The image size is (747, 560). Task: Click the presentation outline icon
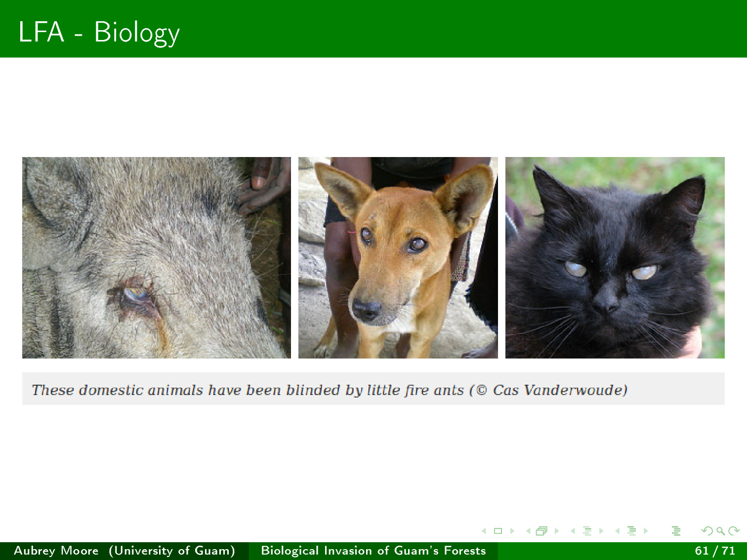click(676, 531)
